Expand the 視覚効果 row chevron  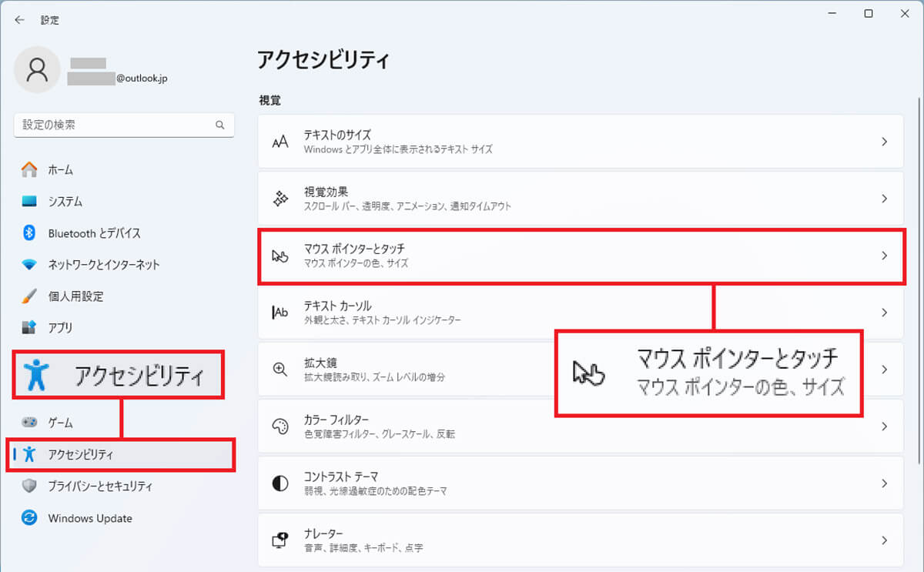tap(885, 199)
